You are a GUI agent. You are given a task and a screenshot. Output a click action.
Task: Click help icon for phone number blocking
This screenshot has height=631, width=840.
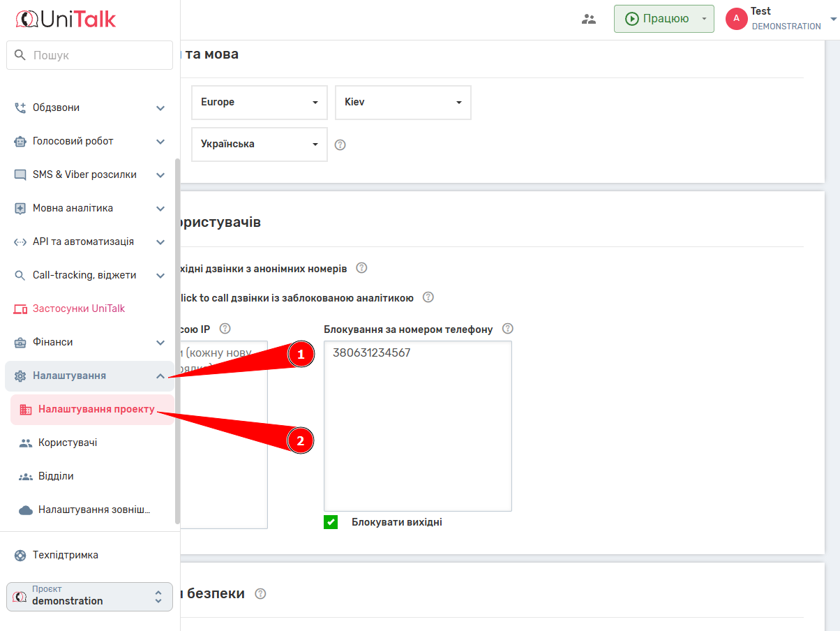[508, 329]
